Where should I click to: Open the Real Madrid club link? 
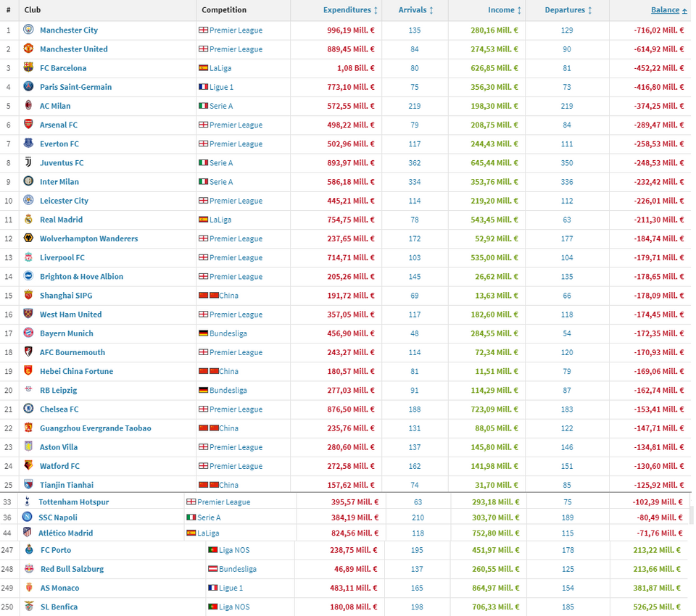pos(61,220)
